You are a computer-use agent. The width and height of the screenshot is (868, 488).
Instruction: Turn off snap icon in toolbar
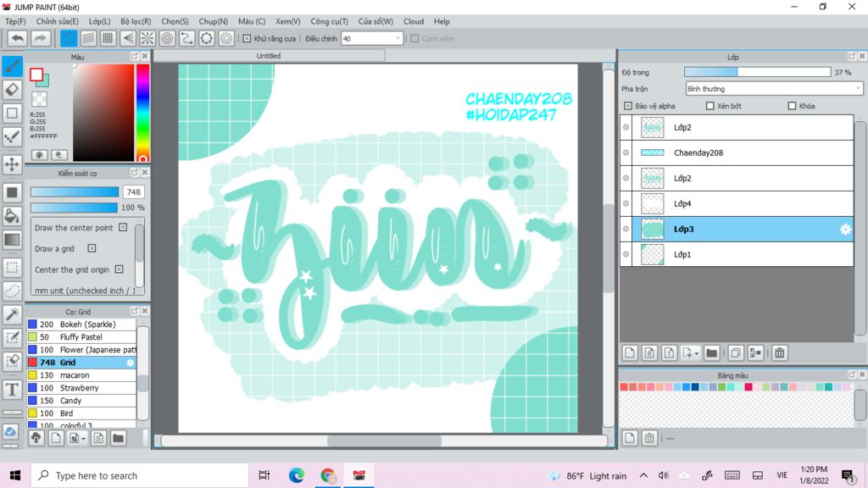tap(69, 39)
